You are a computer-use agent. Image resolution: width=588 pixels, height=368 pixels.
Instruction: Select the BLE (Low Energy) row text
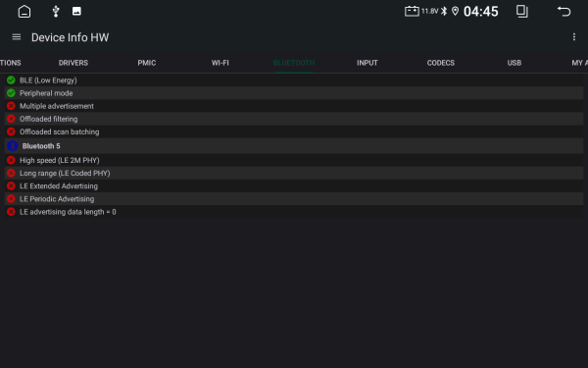[48, 80]
